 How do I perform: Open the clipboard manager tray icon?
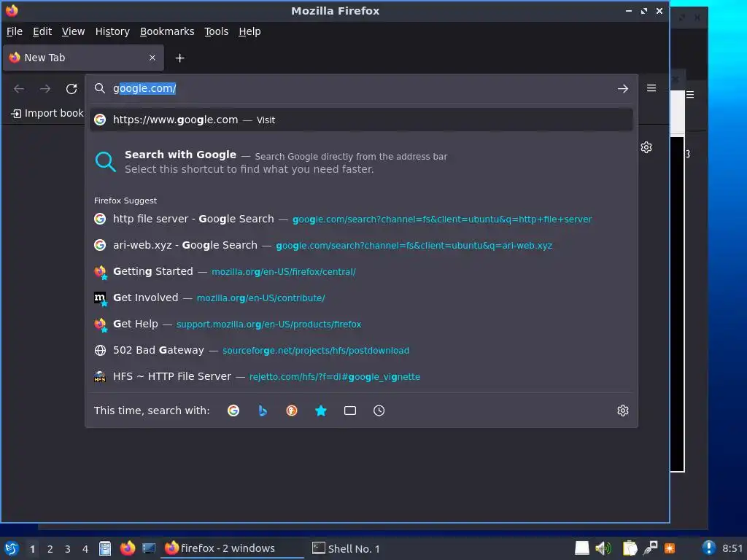630,548
